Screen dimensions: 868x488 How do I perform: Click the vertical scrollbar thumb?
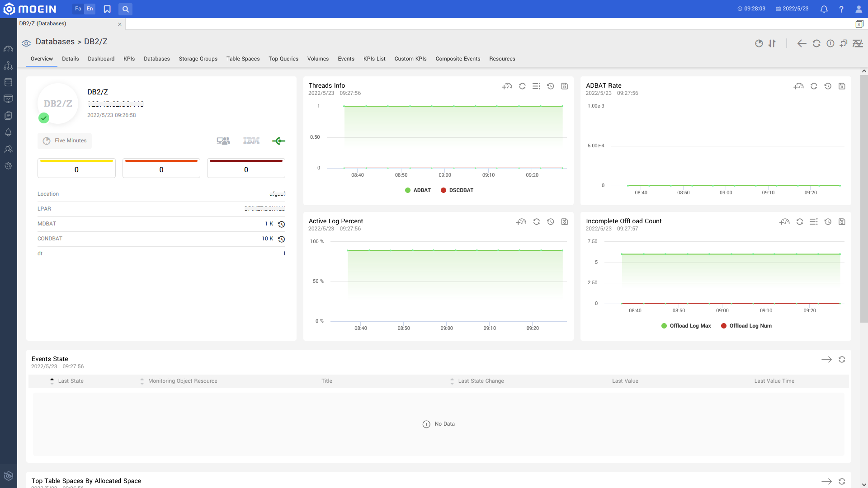(863, 199)
